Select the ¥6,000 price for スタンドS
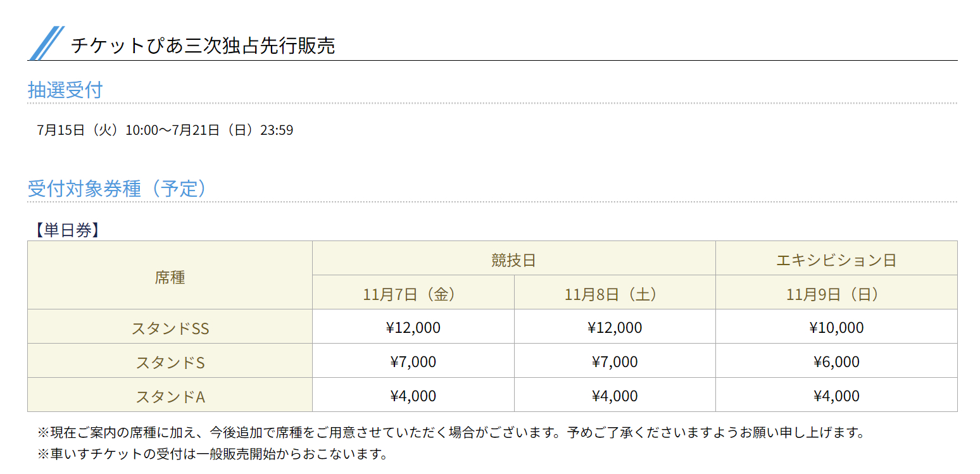980x474 pixels. coord(836,361)
